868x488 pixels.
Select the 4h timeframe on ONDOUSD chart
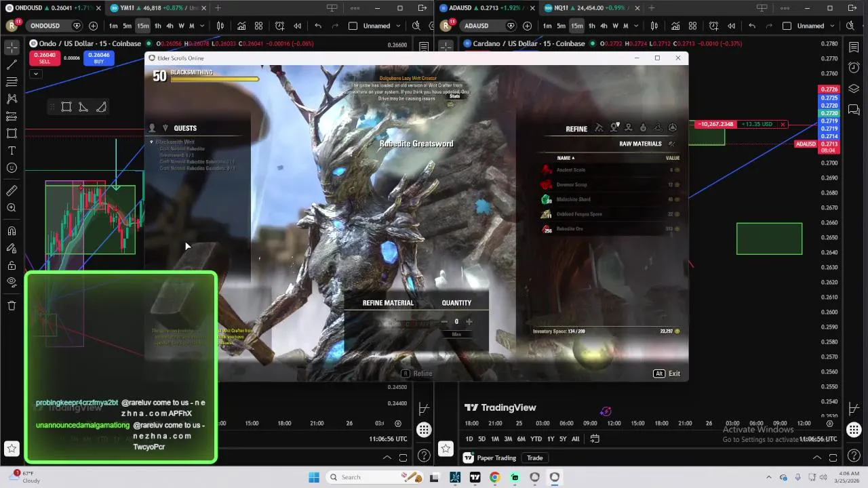[x=170, y=26]
